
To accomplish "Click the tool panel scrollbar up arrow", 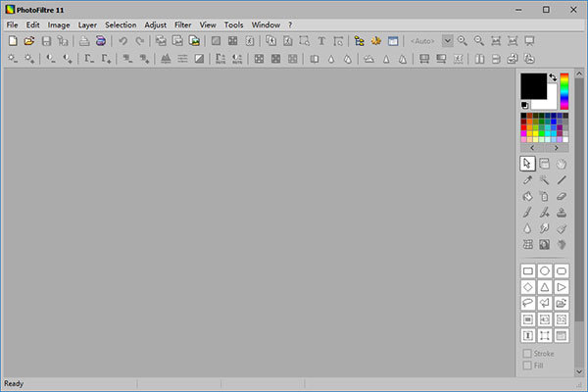I will click(579, 73).
